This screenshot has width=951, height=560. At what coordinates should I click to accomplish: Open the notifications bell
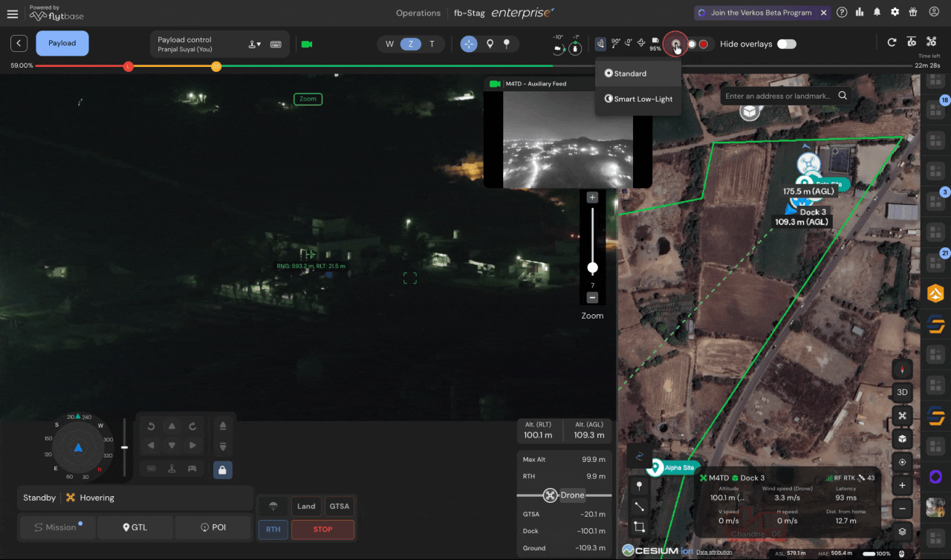tap(877, 13)
